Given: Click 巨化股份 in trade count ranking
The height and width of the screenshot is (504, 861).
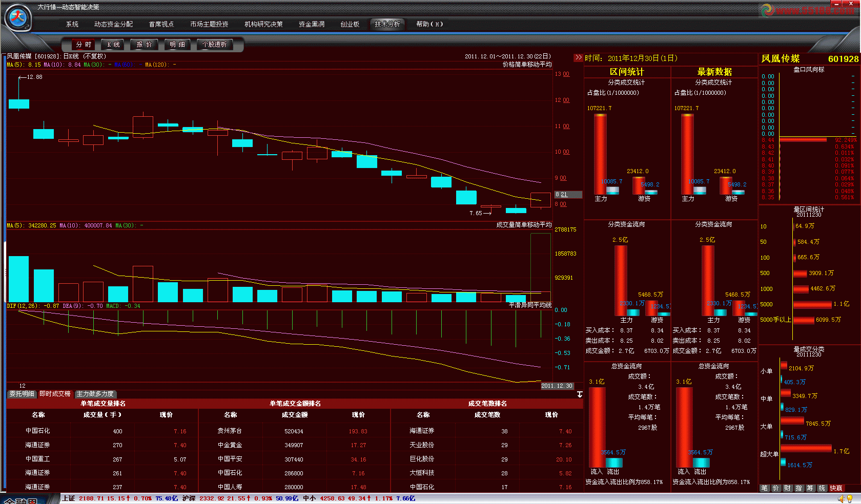Looking at the screenshot, I should pos(422,459).
